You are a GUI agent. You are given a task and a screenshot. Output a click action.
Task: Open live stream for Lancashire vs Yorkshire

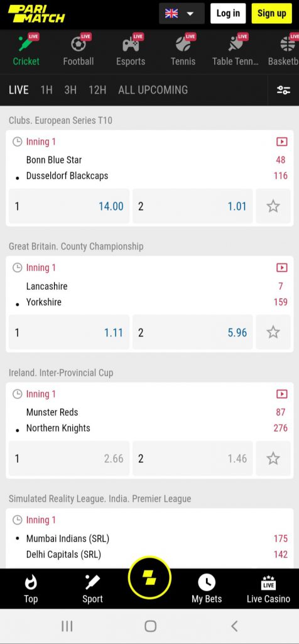tap(282, 268)
